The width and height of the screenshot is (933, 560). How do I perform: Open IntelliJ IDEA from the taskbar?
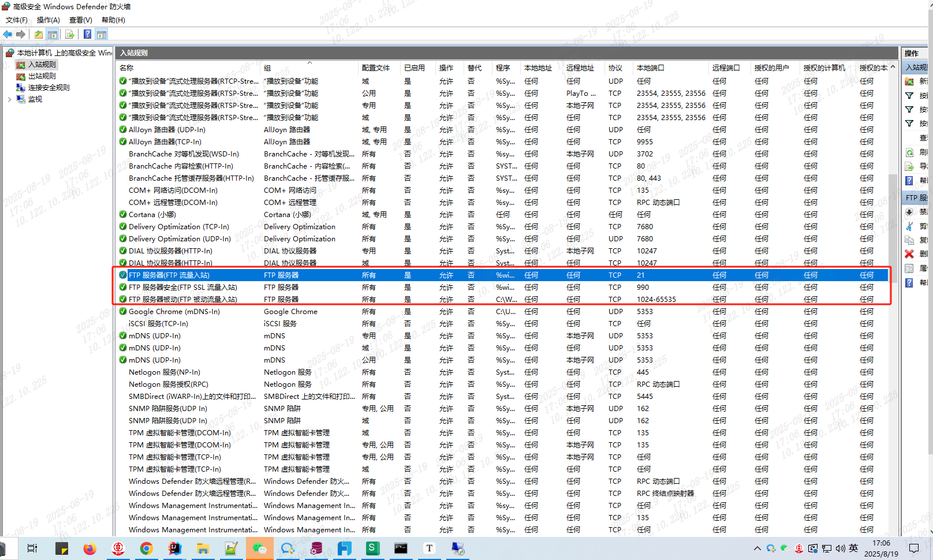pyautogui.click(x=174, y=548)
